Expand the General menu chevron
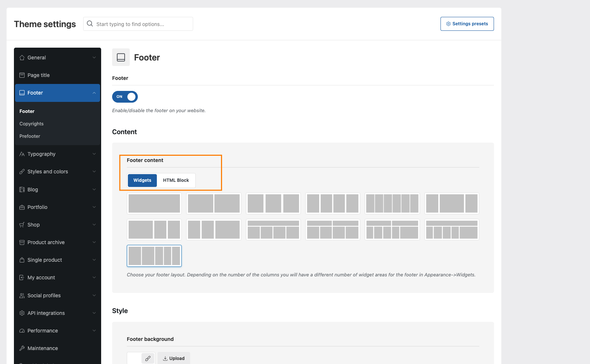The width and height of the screenshot is (590, 364). click(x=94, y=58)
